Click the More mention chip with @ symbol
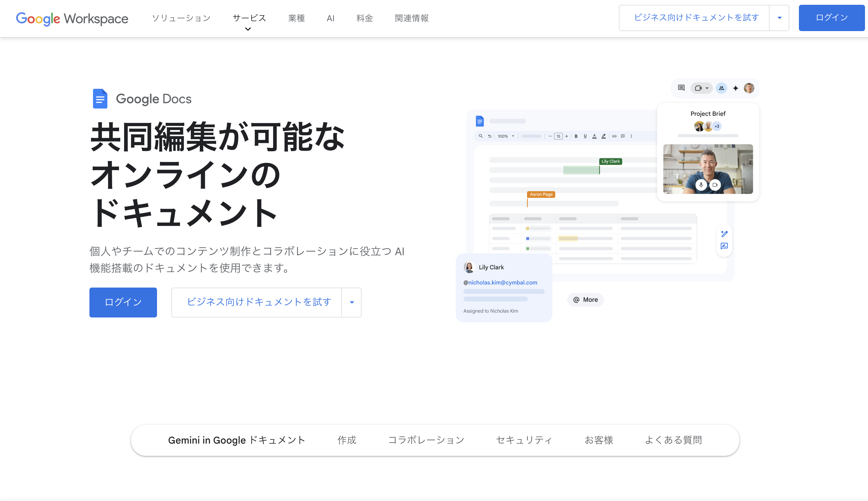Viewport: 868px width, 501px height. click(585, 300)
